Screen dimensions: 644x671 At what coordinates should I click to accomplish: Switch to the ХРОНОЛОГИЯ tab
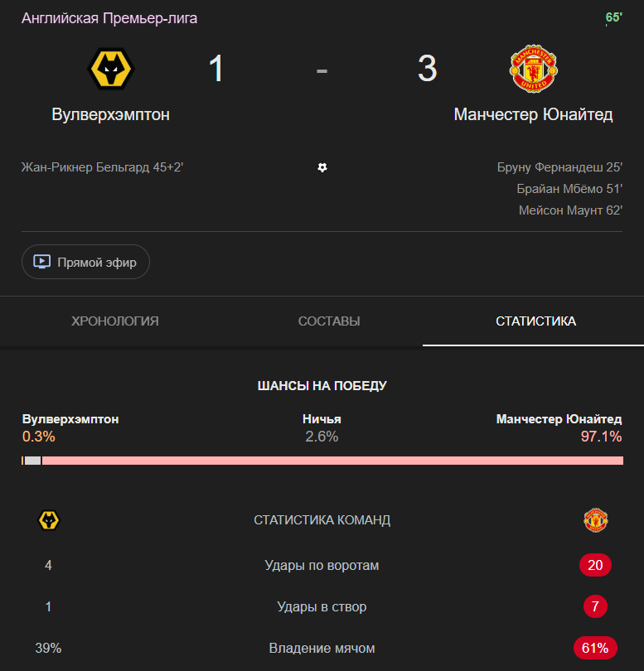click(x=115, y=321)
